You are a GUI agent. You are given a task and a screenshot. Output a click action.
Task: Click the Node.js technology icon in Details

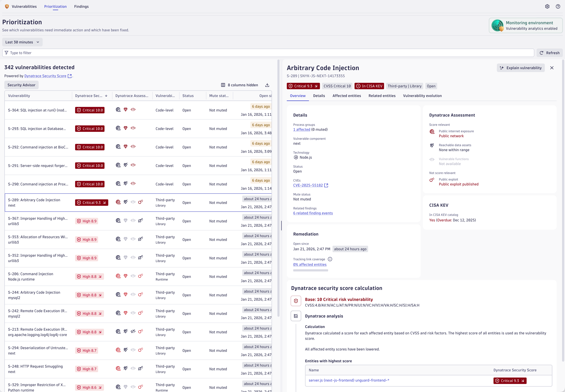(296, 157)
